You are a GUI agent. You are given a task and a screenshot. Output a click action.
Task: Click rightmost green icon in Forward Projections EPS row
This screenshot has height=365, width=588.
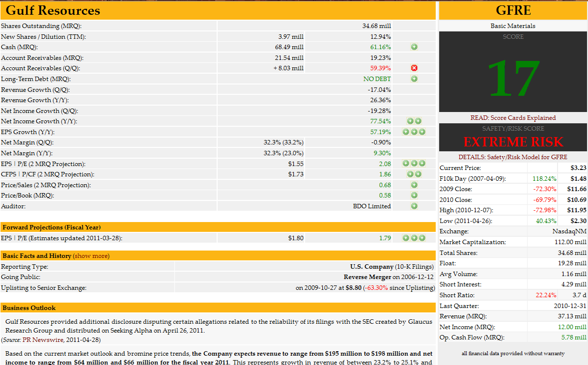(422, 238)
